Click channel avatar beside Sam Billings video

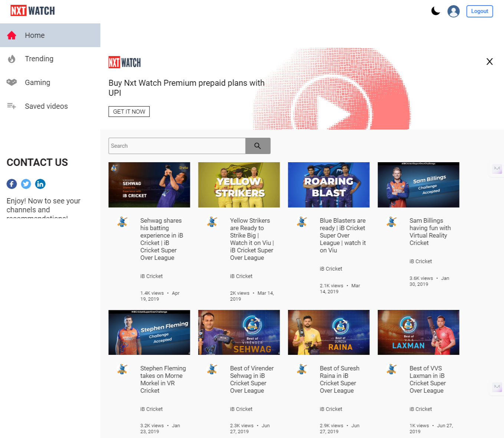pyautogui.click(x=392, y=222)
